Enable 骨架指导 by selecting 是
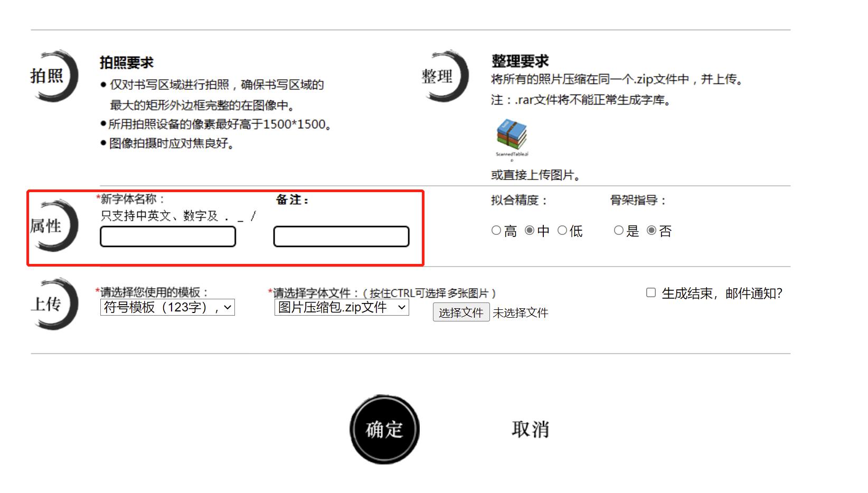The width and height of the screenshot is (868, 493). 618,230
